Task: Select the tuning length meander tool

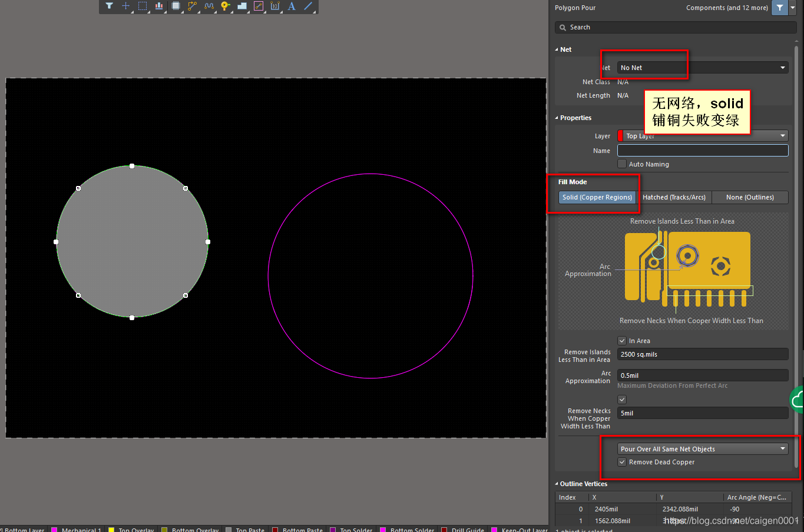Action: [209, 6]
